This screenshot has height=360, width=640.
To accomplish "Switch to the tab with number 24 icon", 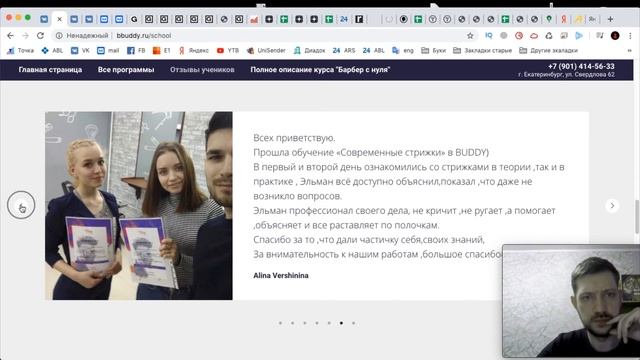I will [344, 19].
